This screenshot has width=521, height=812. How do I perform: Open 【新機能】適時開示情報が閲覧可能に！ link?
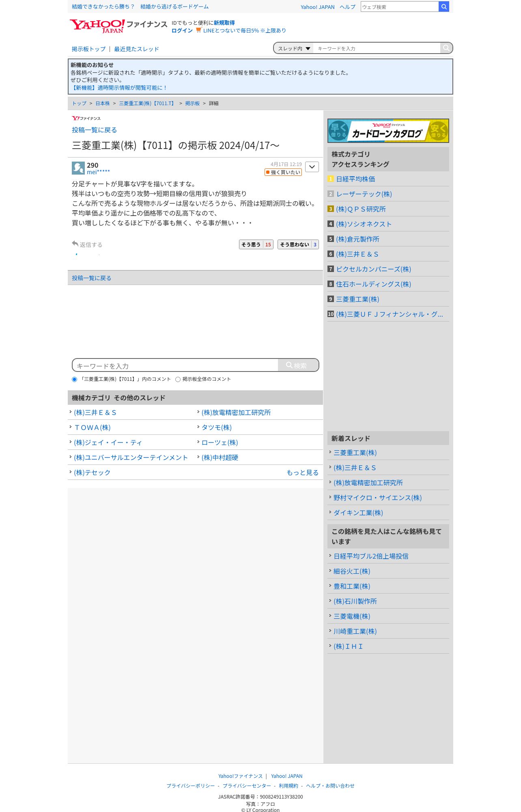[x=119, y=88]
